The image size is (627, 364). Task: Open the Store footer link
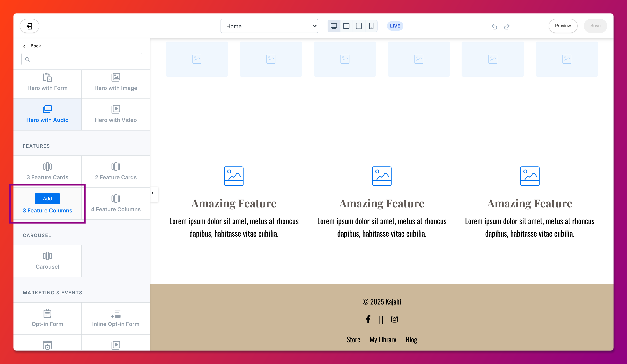[x=353, y=340]
